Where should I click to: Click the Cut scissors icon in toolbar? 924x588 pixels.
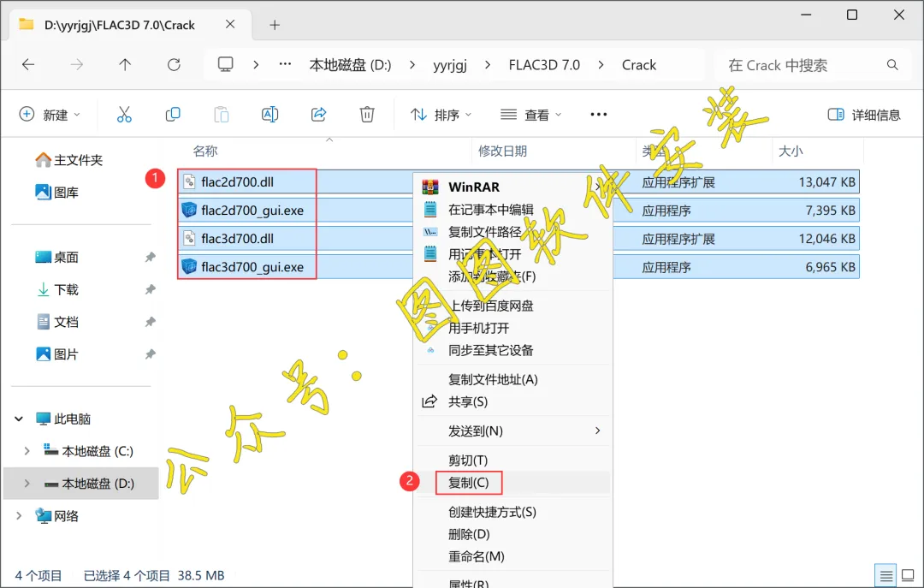tap(124, 115)
